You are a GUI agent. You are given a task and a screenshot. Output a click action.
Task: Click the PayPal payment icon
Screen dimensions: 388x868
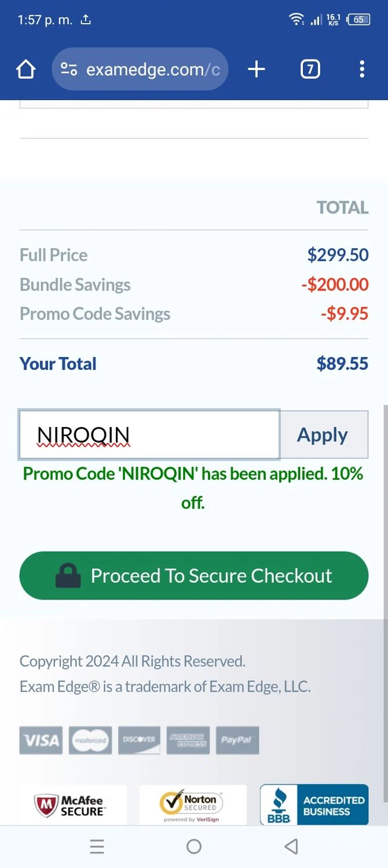[x=237, y=740]
